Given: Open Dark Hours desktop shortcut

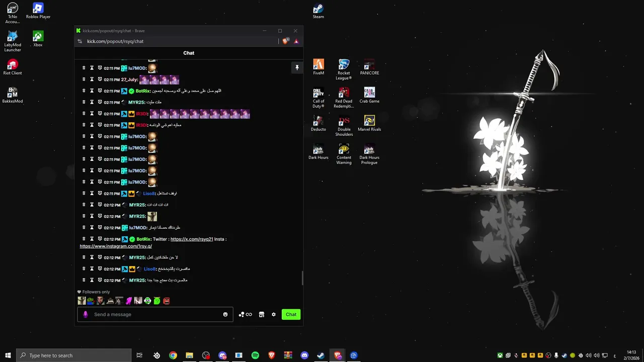Looking at the screenshot, I should [318, 152].
